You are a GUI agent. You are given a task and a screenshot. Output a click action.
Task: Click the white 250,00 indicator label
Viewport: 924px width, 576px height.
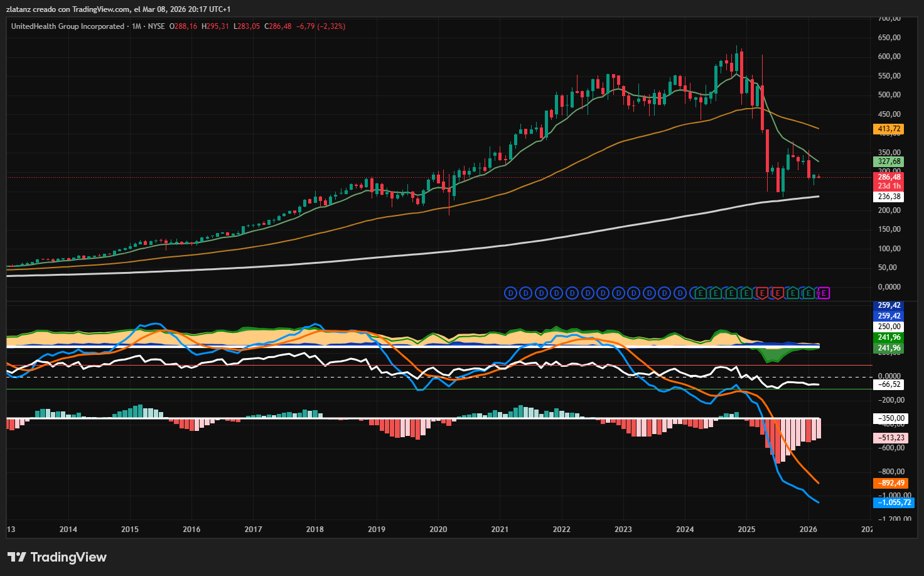889,327
